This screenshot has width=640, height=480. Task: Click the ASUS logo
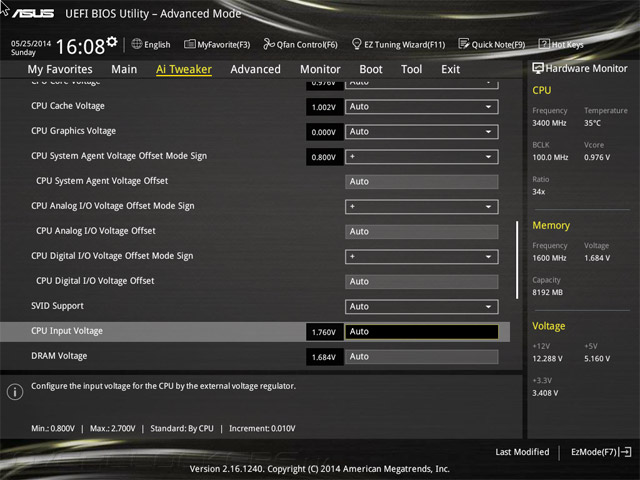click(33, 14)
